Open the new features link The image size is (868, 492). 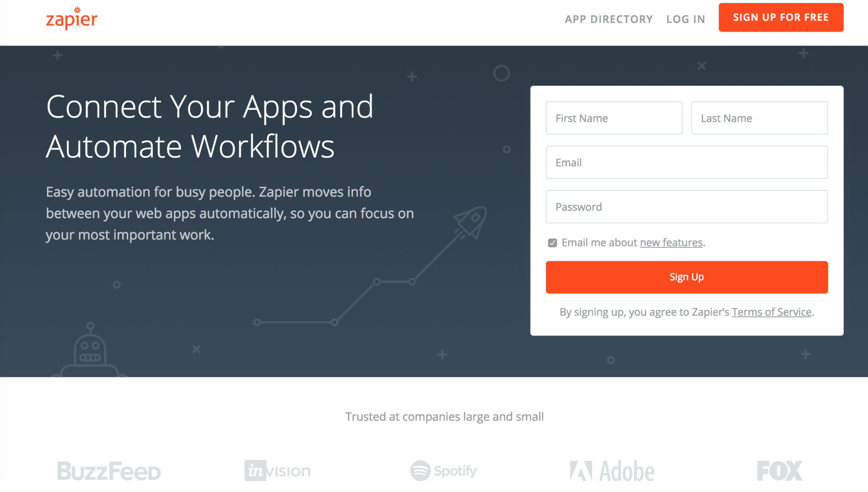click(671, 243)
